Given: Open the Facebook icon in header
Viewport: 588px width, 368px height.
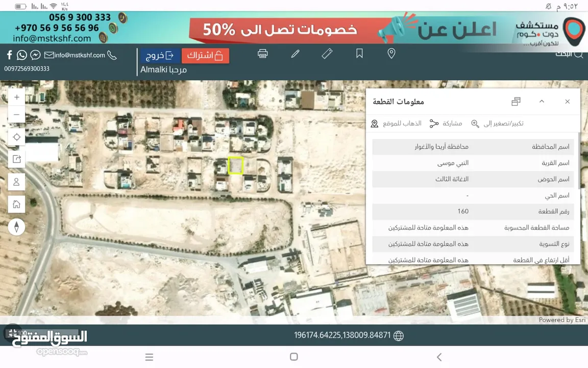Looking at the screenshot, I should pyautogui.click(x=9, y=55).
